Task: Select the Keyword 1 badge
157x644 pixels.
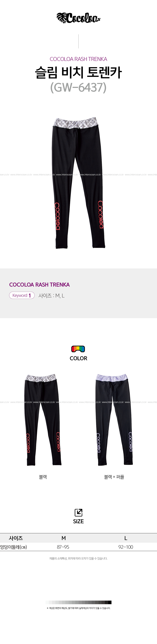Action: pyautogui.click(x=22, y=295)
